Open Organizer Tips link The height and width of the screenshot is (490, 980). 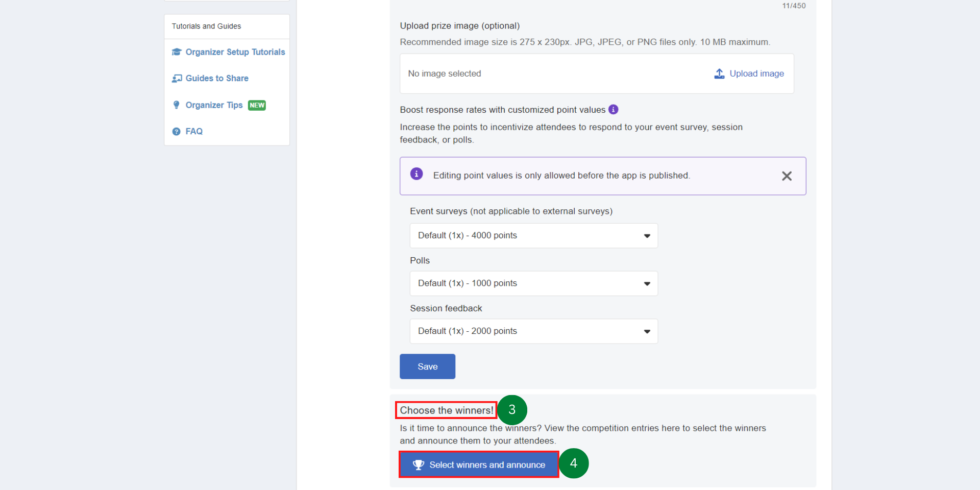tap(214, 105)
